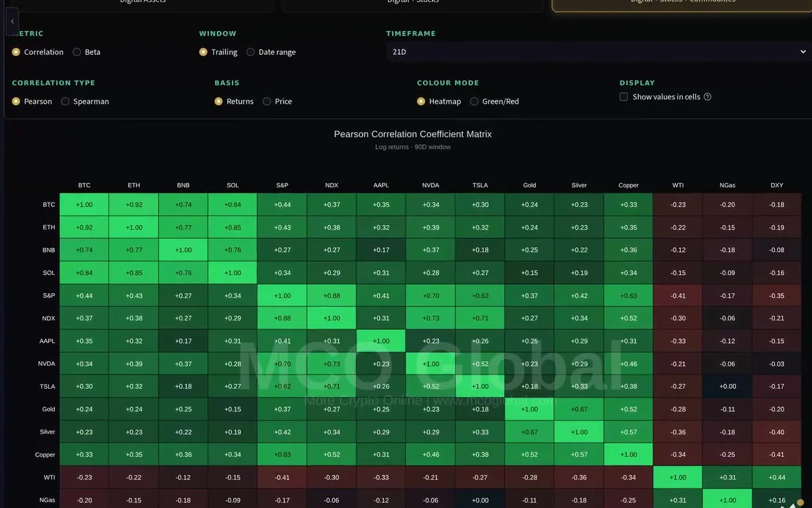Image resolution: width=812 pixels, height=508 pixels.
Task: Click the Pearson Correlation Coefficient Matrix title
Action: 413,134
